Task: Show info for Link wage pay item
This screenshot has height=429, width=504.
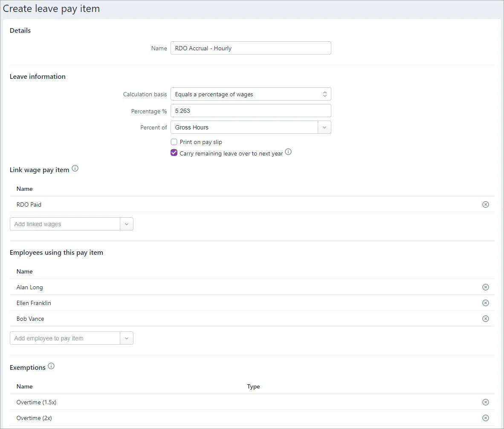Action: [75, 168]
